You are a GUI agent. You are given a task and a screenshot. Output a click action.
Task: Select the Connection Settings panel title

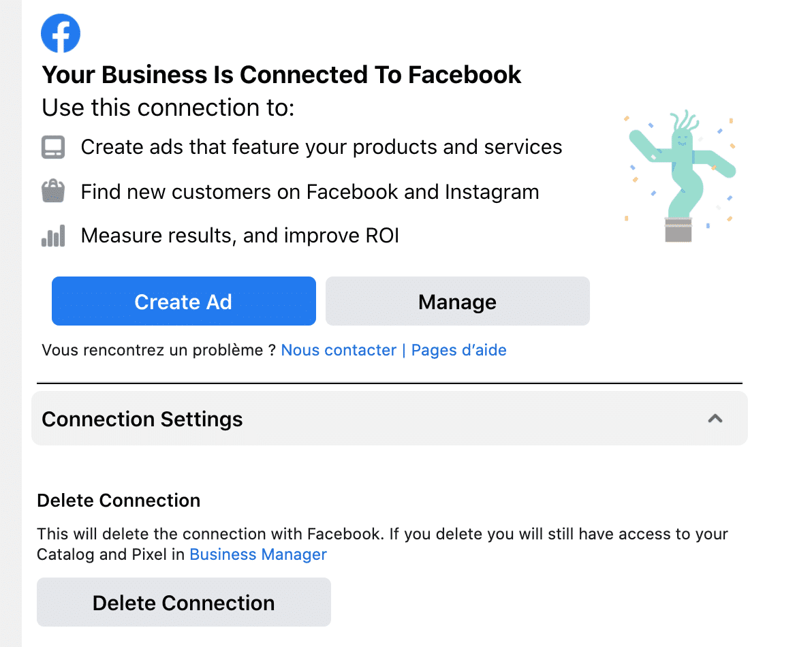[142, 419]
